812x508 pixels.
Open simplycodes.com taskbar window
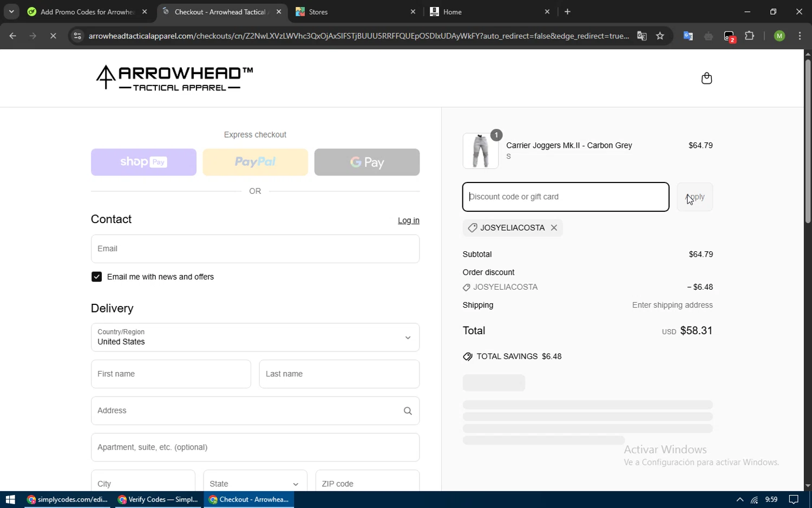pyautogui.click(x=67, y=500)
